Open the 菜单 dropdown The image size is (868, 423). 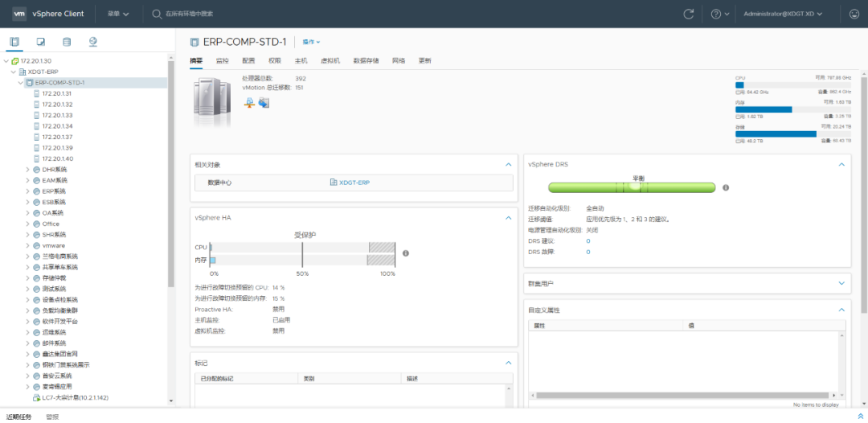coord(118,14)
